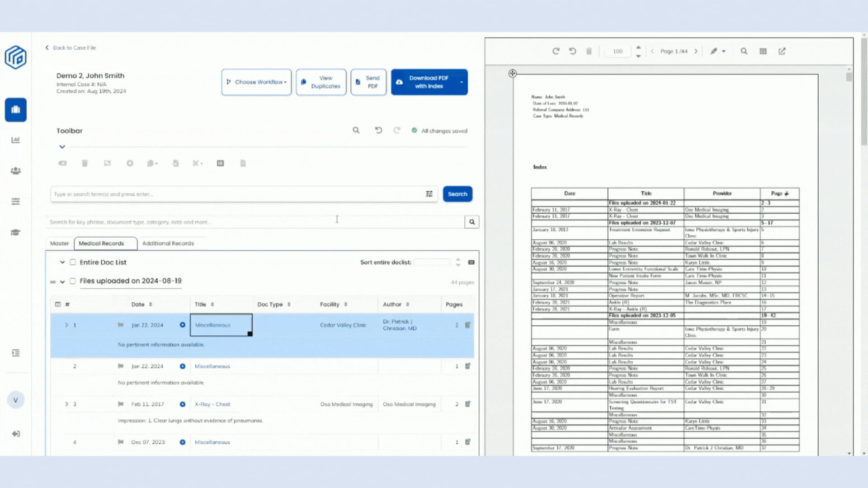Switch to the Additional Records tab
This screenshot has height=488, width=868.
168,243
